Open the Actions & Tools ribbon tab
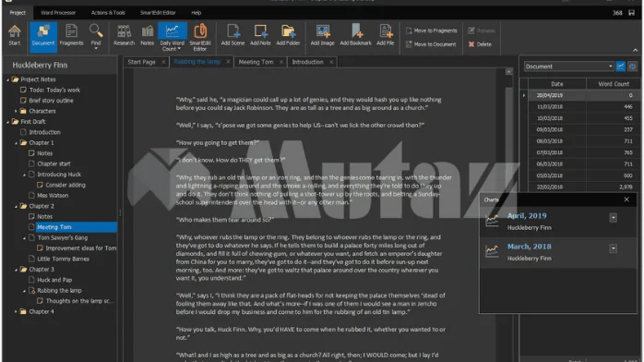 coord(108,13)
